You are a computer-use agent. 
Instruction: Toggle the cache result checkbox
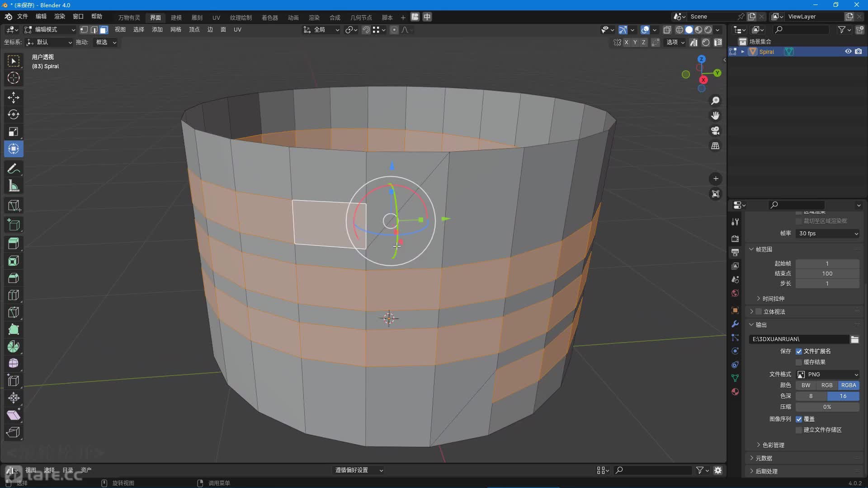pyautogui.click(x=799, y=362)
